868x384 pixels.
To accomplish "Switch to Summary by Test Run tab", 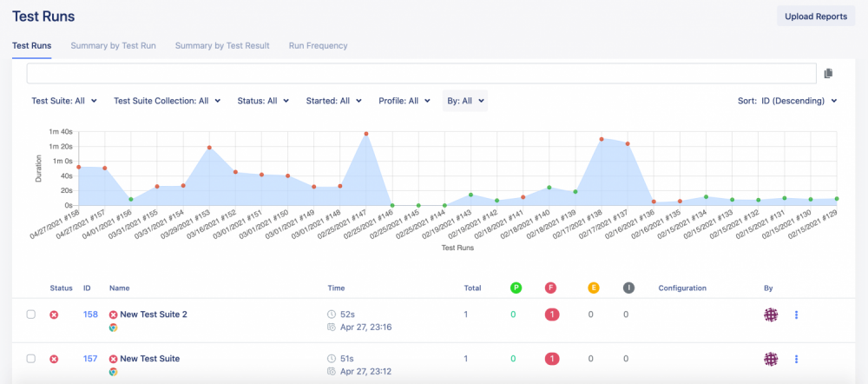I will (113, 45).
